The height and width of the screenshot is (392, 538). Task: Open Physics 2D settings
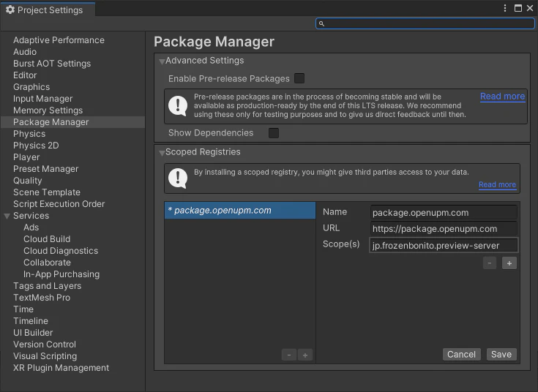coord(36,146)
